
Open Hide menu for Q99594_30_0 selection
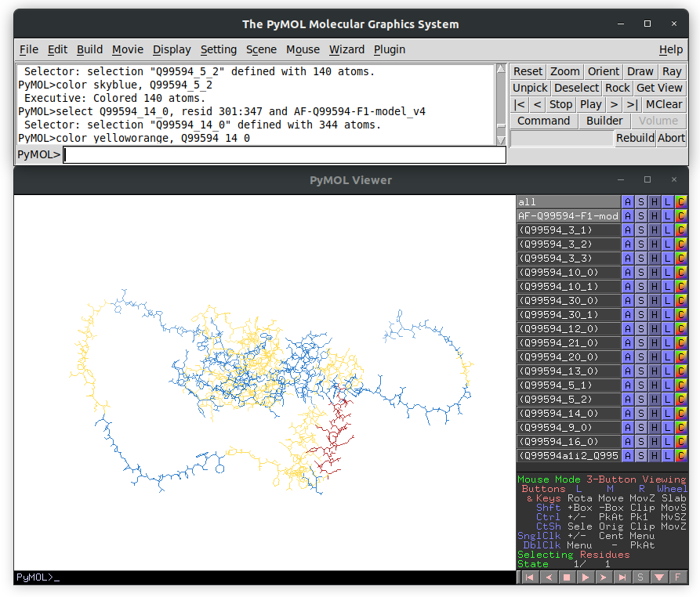tap(654, 301)
